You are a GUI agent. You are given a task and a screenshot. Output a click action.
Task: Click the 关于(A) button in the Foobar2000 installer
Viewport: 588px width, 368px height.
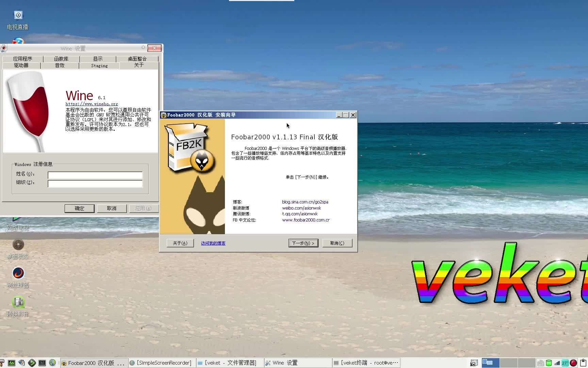pos(180,243)
